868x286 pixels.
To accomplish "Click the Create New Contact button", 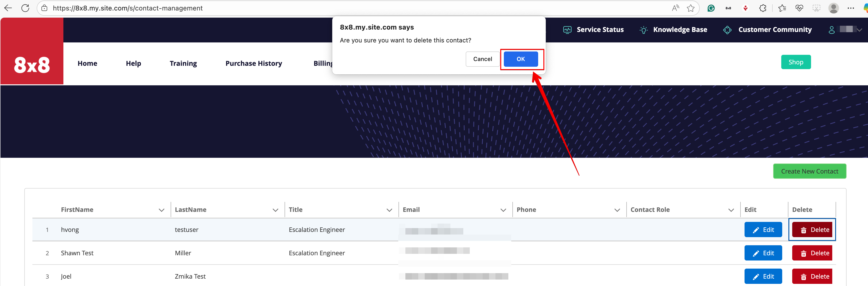I will pos(809,171).
